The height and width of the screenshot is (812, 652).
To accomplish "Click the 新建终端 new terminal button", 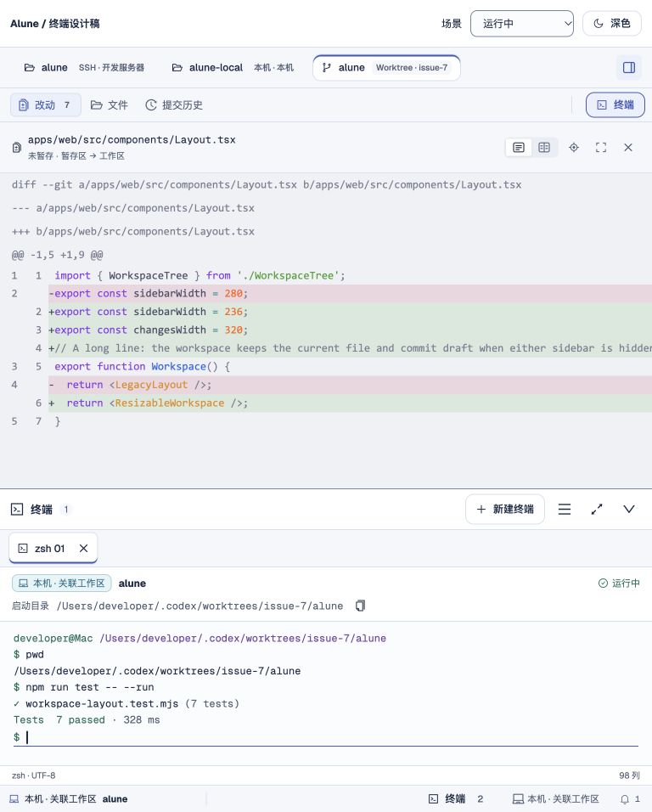I will [x=505, y=509].
